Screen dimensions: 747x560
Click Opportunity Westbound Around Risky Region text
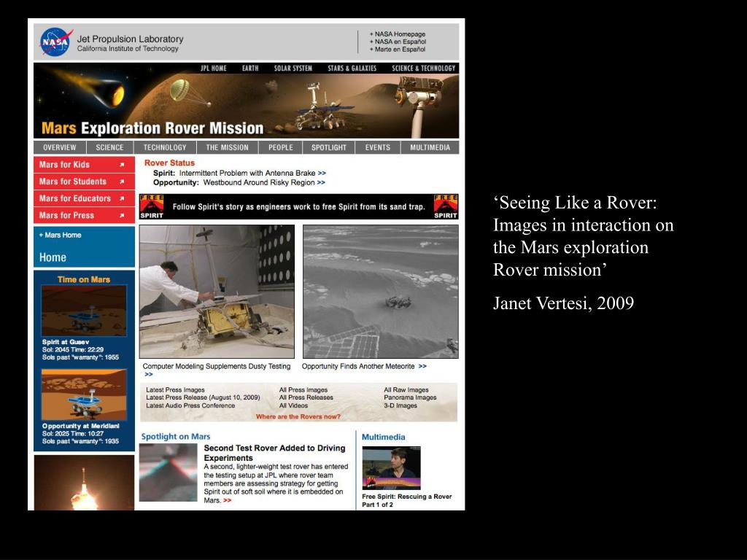[259, 182]
